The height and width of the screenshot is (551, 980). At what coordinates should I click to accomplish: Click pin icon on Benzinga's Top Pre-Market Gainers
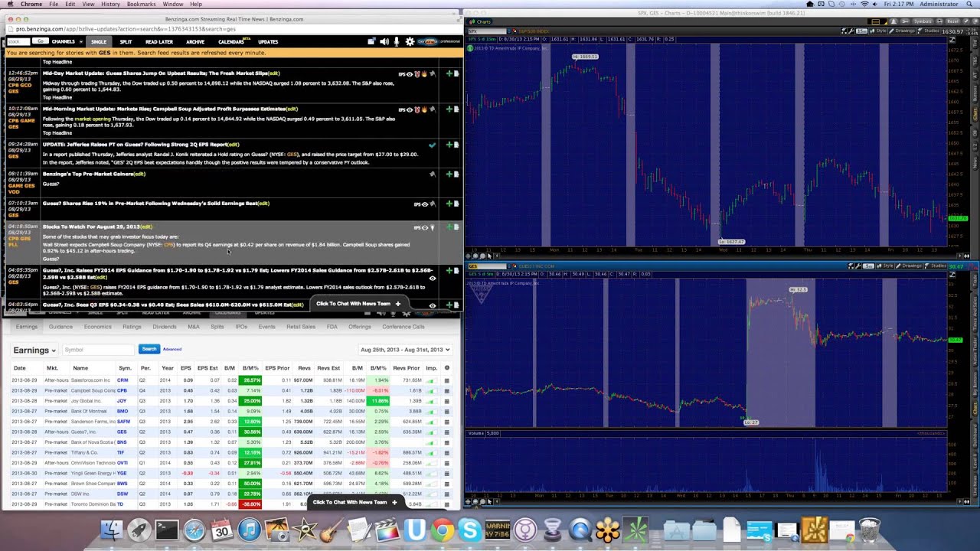point(433,174)
